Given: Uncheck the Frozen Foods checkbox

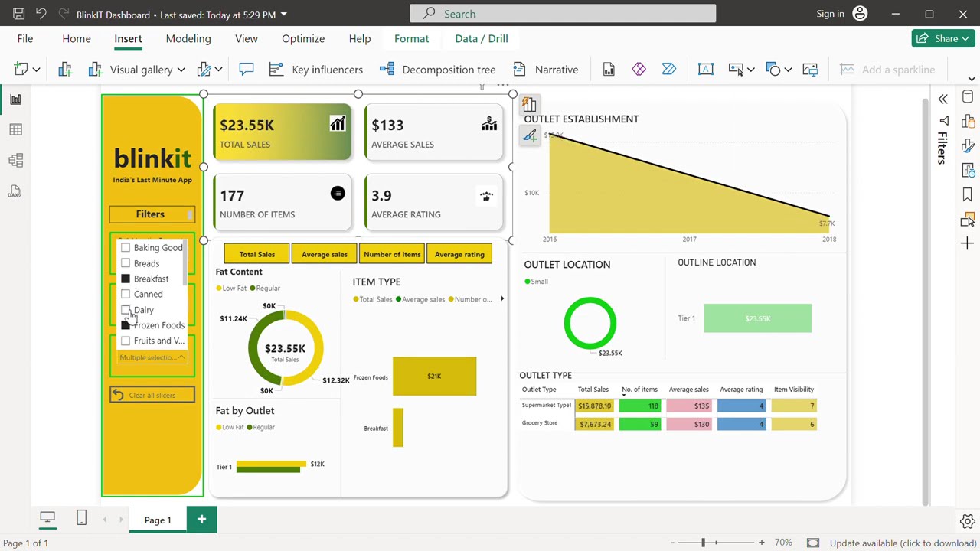Looking at the screenshot, I should 126,325.
